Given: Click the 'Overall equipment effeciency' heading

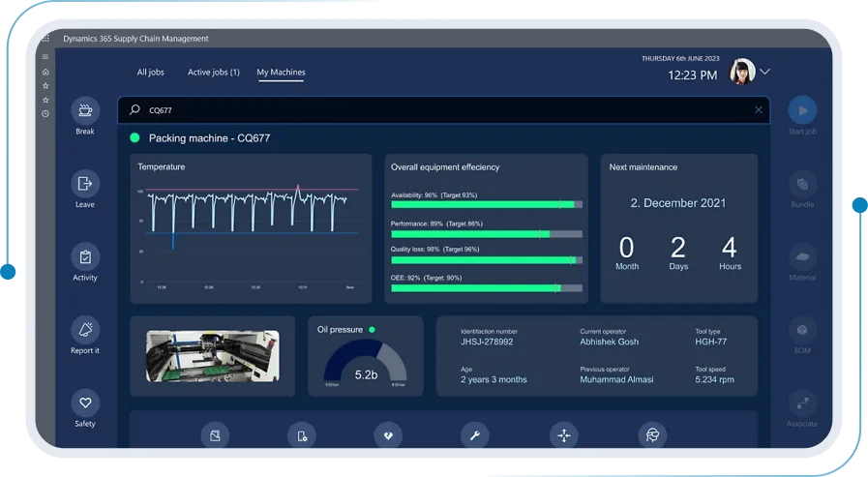Looking at the screenshot, I should coord(445,167).
